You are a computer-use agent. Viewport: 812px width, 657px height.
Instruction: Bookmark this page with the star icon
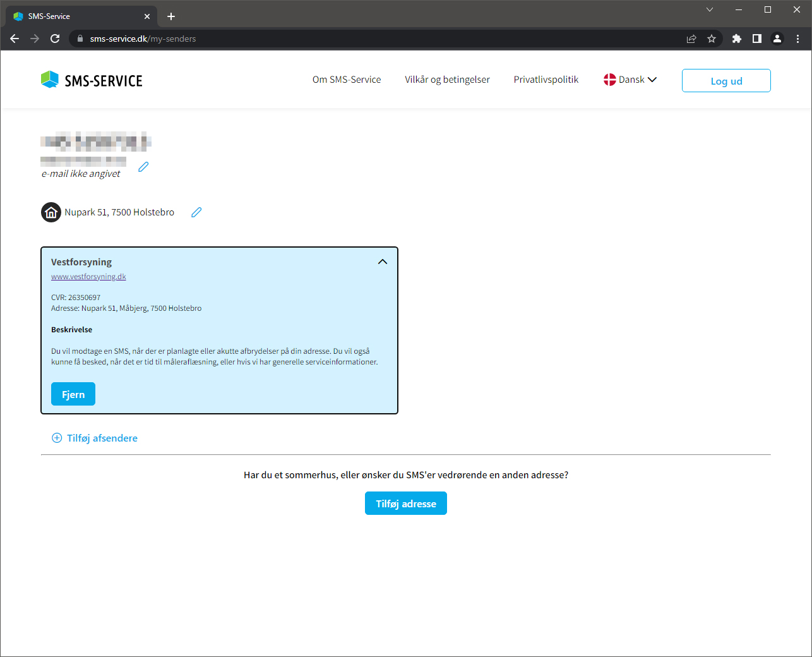point(712,39)
